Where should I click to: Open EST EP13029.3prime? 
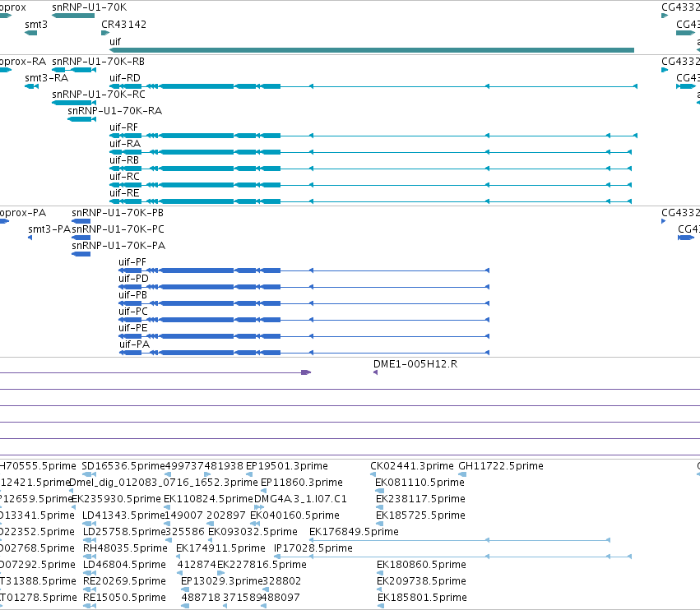222,581
